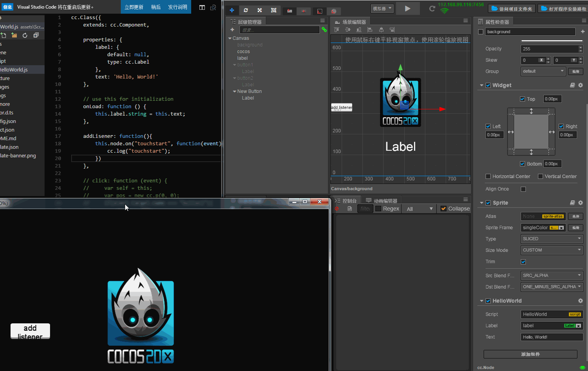Image resolution: width=588 pixels, height=371 pixels.
Task: Open the Widget component gear settings
Action: [x=581, y=85]
